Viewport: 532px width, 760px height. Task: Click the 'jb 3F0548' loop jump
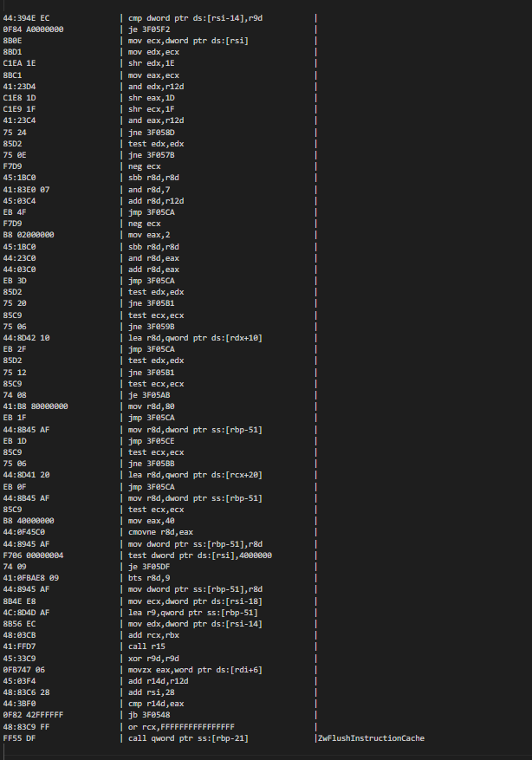[149, 716]
